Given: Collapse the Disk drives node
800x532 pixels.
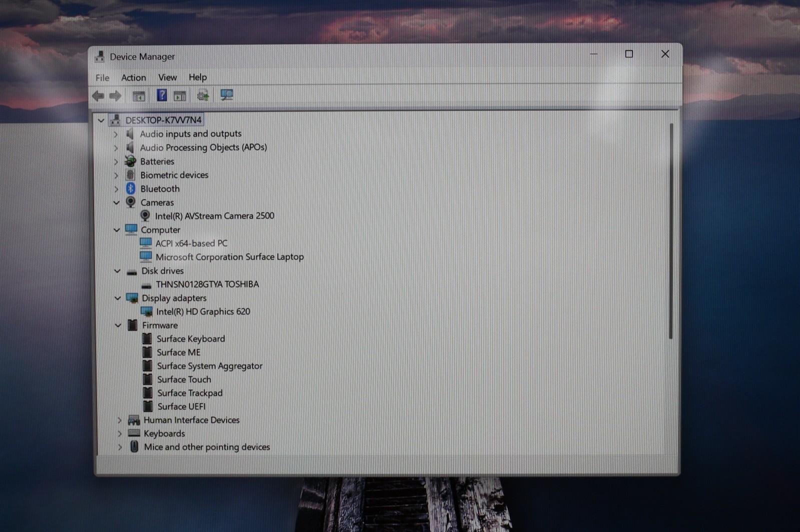Looking at the screenshot, I should click(117, 271).
